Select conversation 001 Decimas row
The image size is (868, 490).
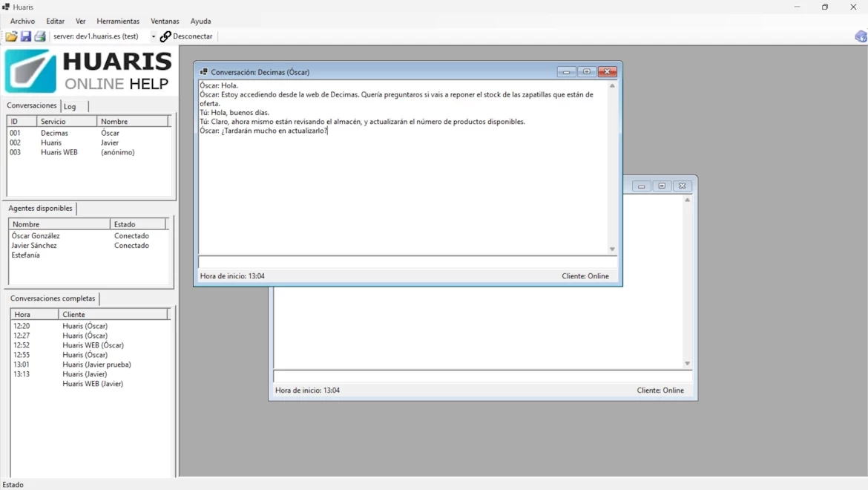click(88, 133)
